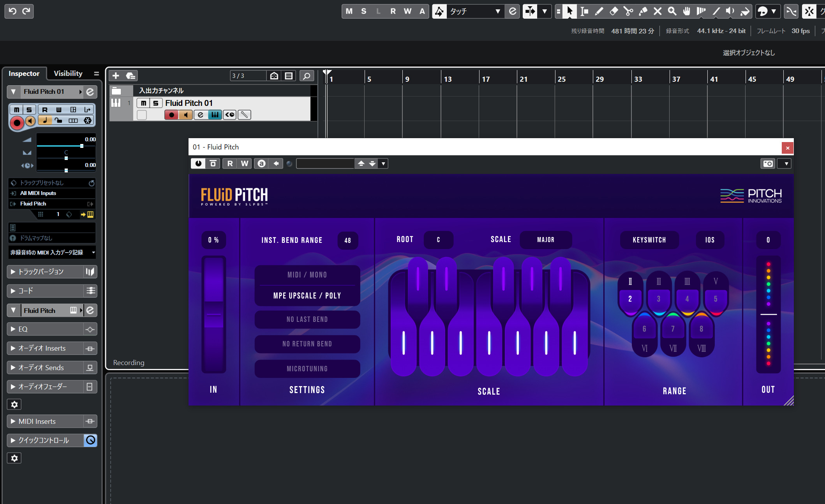825x504 pixels.
Task: Mute the Fluid Pitch 01 track
Action: tap(144, 103)
